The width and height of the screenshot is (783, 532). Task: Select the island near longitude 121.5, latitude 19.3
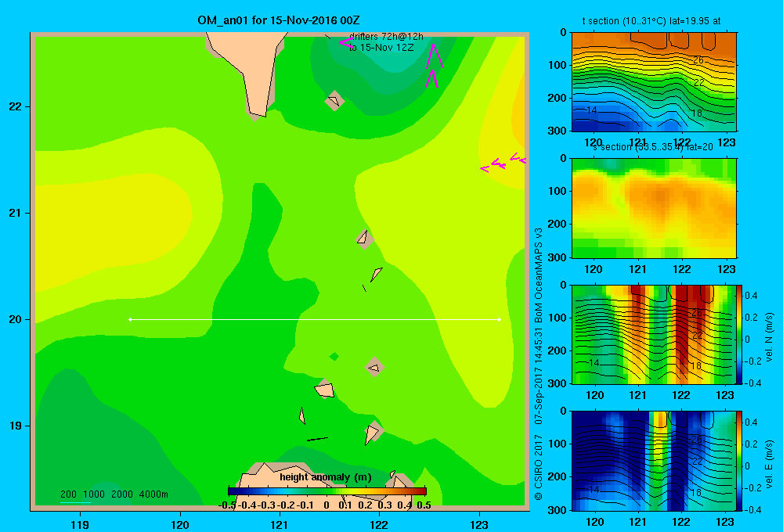pos(325,390)
